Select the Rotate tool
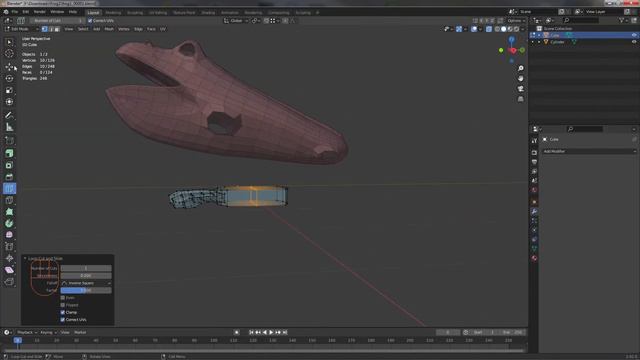640x360 pixels. 9,78
